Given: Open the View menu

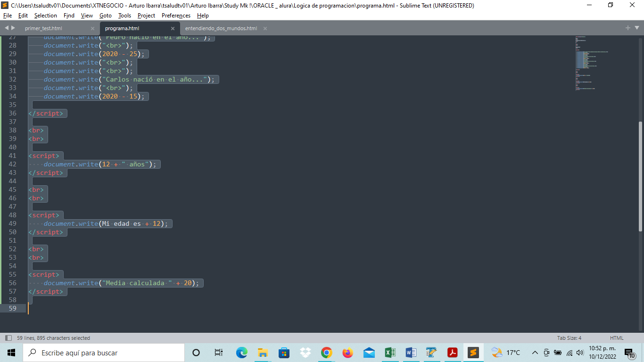Looking at the screenshot, I should tap(87, 16).
